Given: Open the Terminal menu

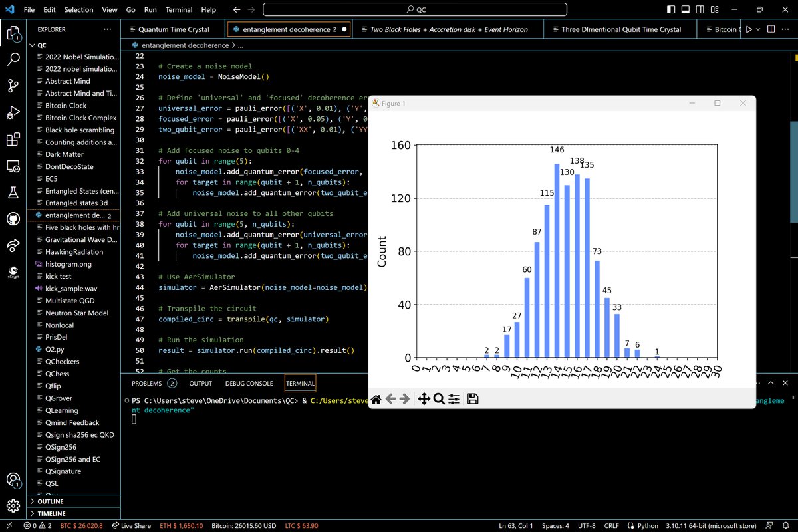Looking at the screenshot, I should (179, 10).
